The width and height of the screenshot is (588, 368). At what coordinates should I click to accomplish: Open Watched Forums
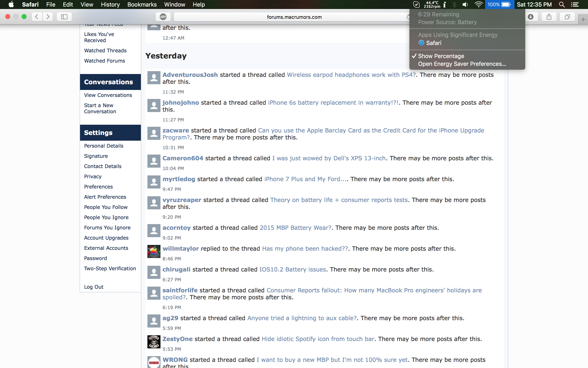tap(105, 61)
